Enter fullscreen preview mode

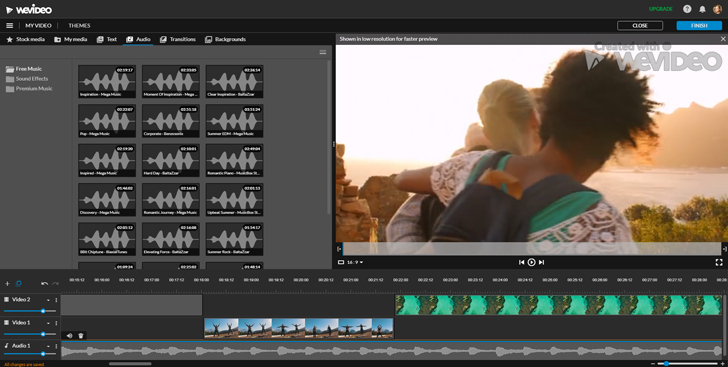point(719,262)
